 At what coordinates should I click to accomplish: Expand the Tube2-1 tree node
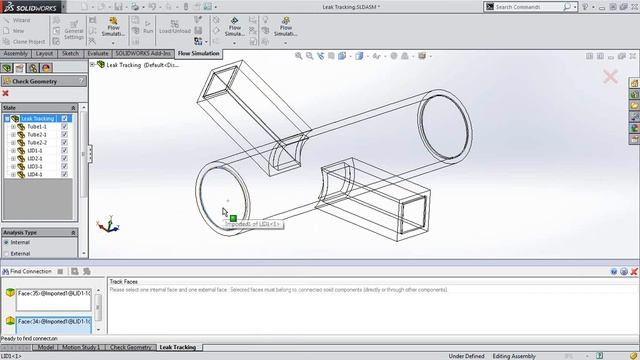click(13, 134)
